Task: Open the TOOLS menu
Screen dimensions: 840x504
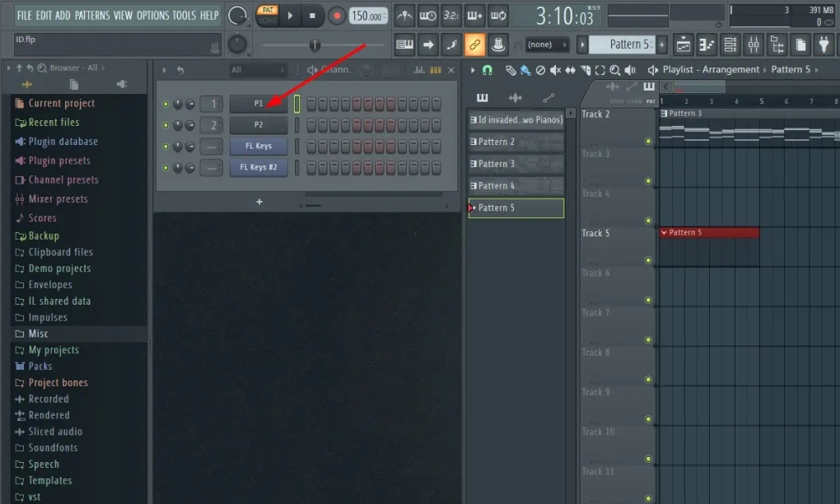Action: tap(187, 15)
